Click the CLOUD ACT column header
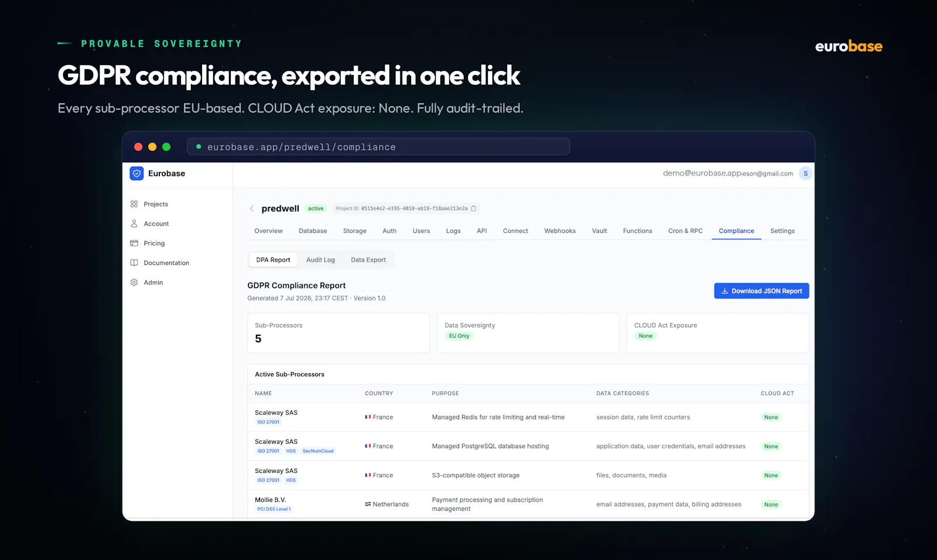The width and height of the screenshot is (937, 560). pos(777,393)
